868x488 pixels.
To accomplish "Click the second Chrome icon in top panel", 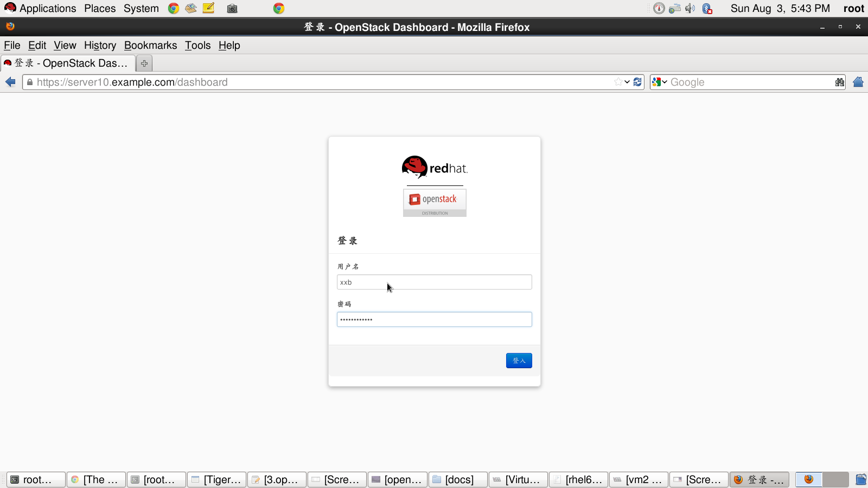I will coord(279,8).
